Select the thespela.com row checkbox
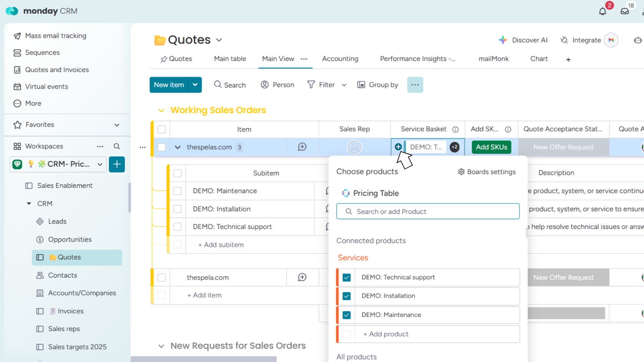The image size is (644, 362). pyautogui.click(x=162, y=278)
